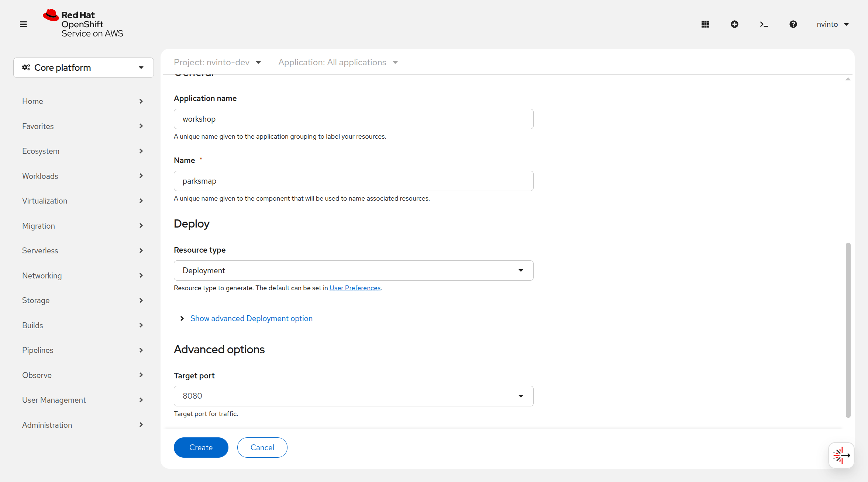The image size is (868, 482).
Task: Open the Target port 8080 dropdown
Action: (354, 396)
